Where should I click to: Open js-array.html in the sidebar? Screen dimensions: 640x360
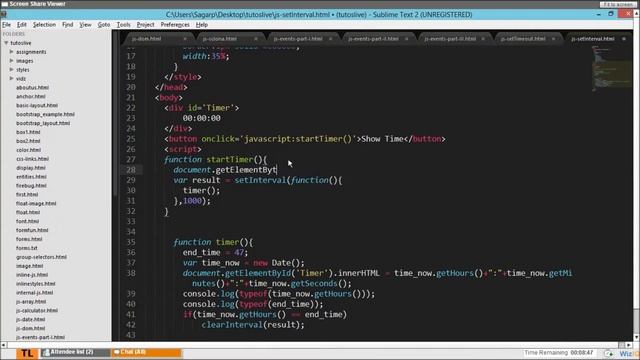pos(31,302)
